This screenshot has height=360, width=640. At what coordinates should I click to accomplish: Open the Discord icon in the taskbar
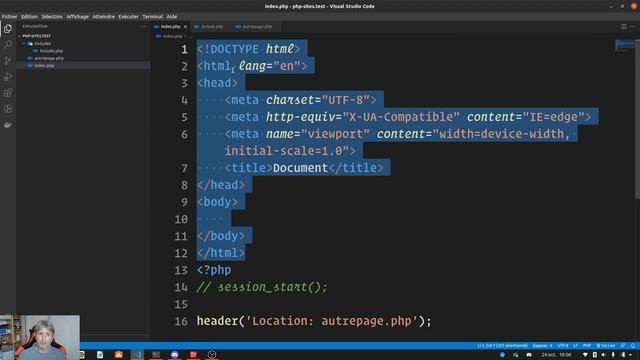click(175, 355)
